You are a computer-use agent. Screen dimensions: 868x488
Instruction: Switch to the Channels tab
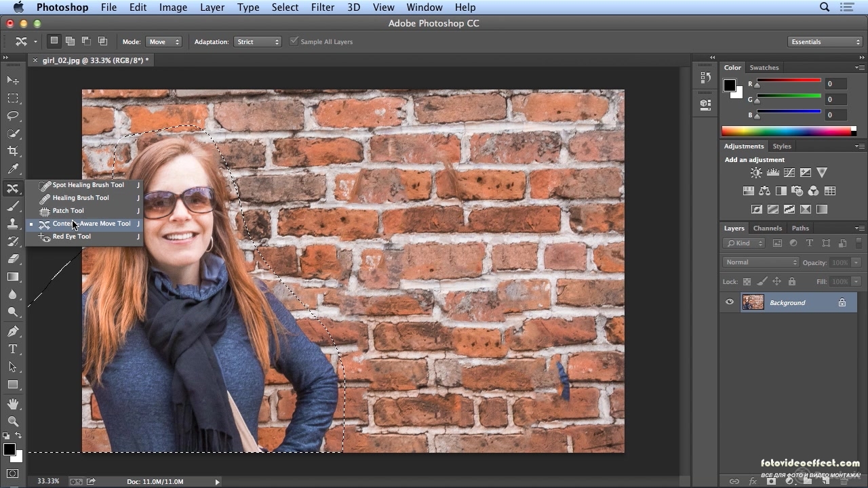click(768, 228)
